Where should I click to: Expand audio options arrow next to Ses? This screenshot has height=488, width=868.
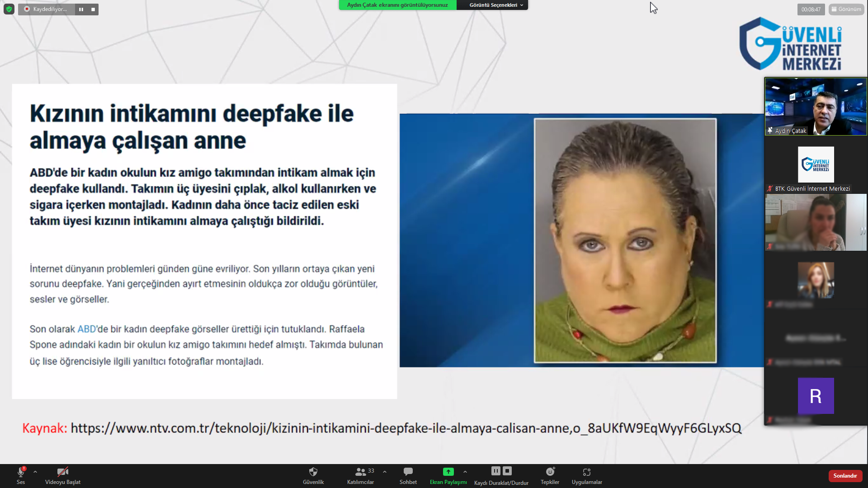coord(35,472)
